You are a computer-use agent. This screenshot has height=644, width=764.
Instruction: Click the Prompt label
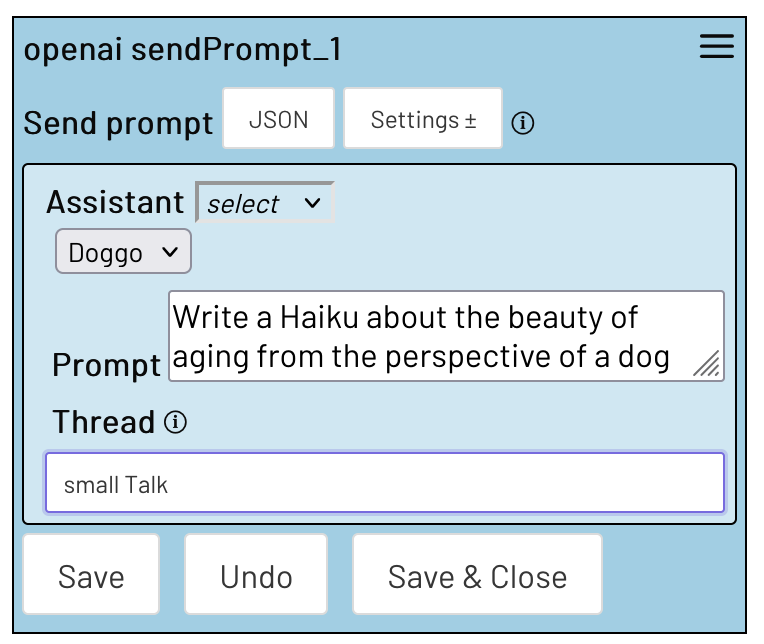click(106, 365)
